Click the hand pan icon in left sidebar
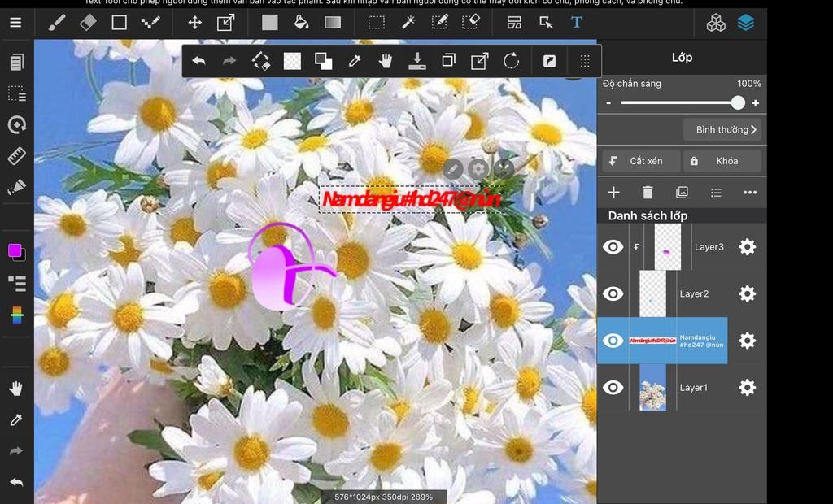Image resolution: width=833 pixels, height=504 pixels. pos(16,389)
